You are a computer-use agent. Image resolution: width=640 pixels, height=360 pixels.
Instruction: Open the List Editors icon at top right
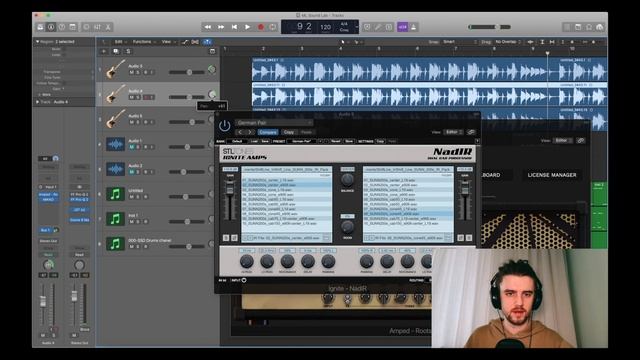567,27
